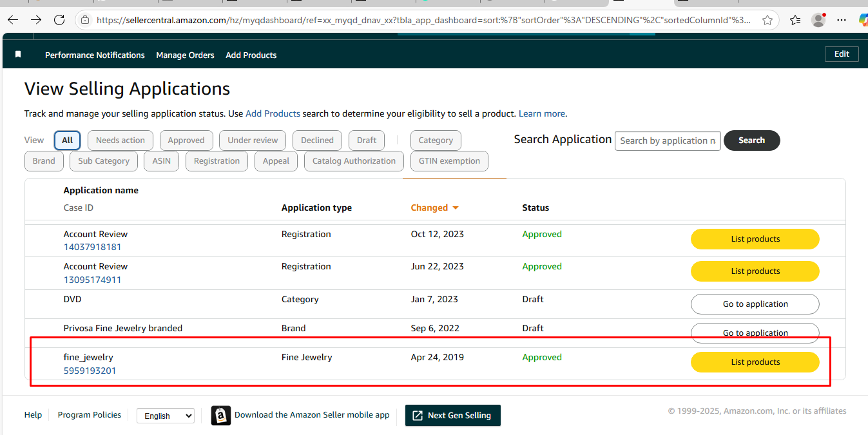This screenshot has height=435, width=868.
Task: Click the Application type column header
Action: [316, 208]
